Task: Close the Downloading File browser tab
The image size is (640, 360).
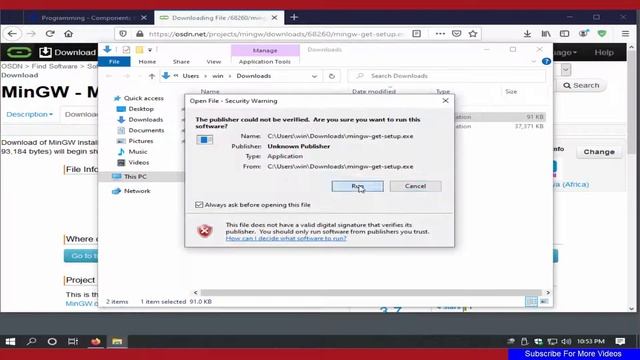Action: [x=274, y=18]
